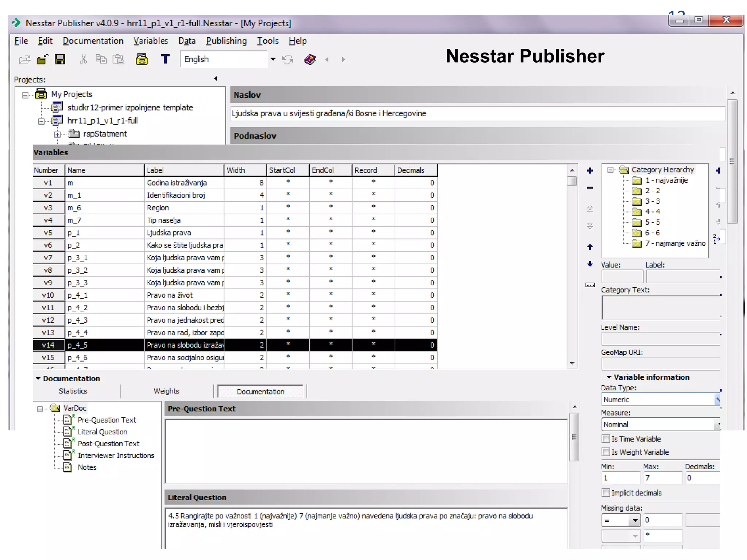747x560 pixels.
Task: Expand the rspStatment tree node
Action: click(x=57, y=135)
